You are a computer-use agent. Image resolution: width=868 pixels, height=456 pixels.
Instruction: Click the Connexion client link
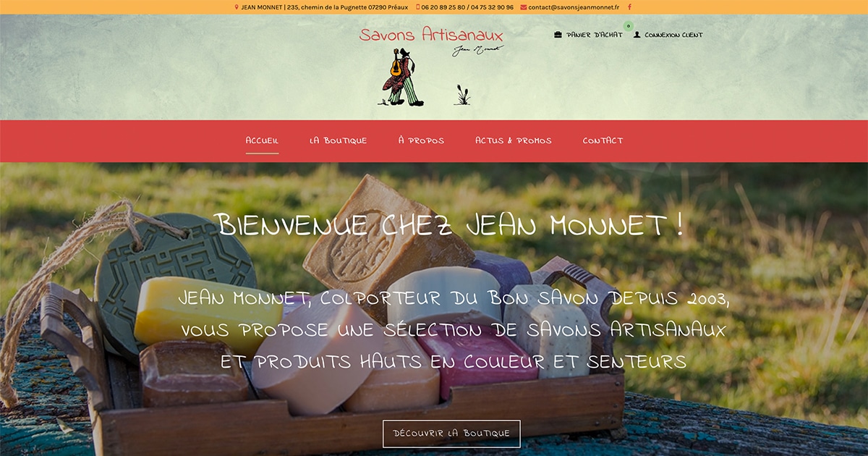coord(673,35)
